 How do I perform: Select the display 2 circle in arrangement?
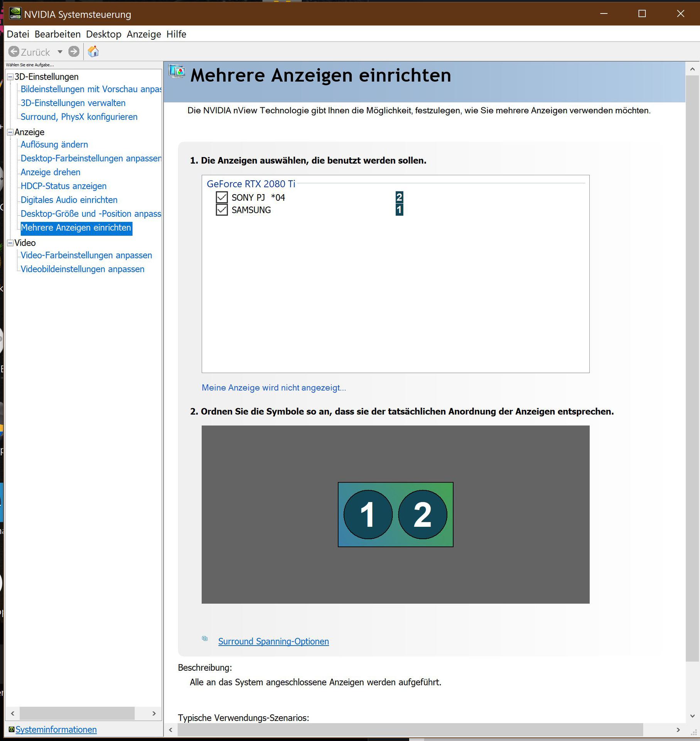pos(423,514)
